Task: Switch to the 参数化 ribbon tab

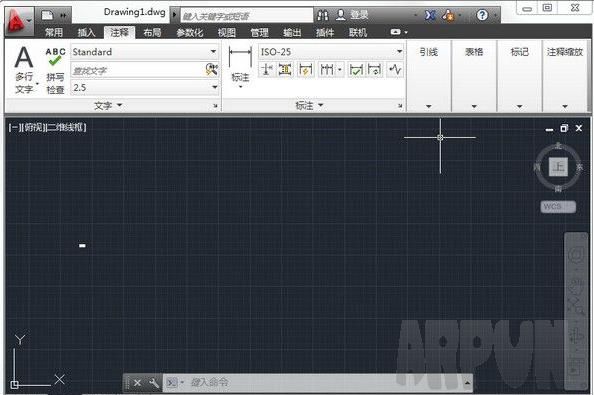Action: click(189, 33)
